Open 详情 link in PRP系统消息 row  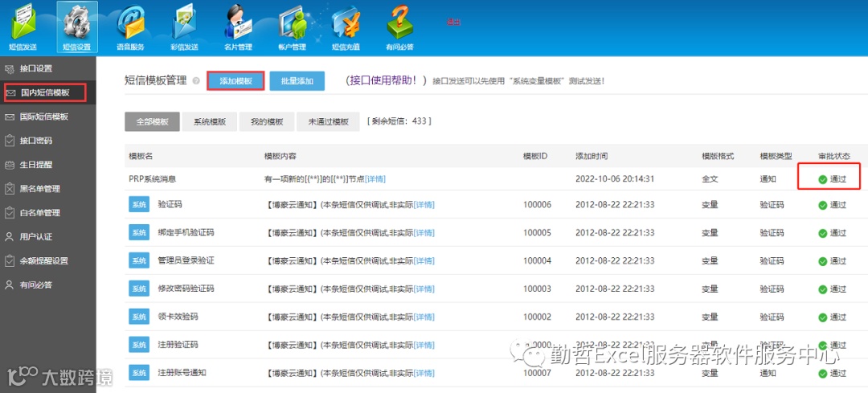coord(375,179)
